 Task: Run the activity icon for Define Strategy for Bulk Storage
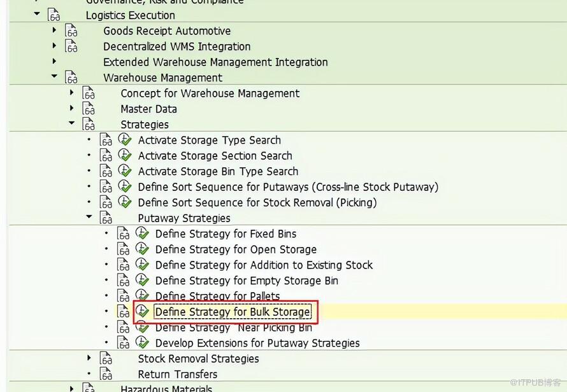click(x=142, y=311)
